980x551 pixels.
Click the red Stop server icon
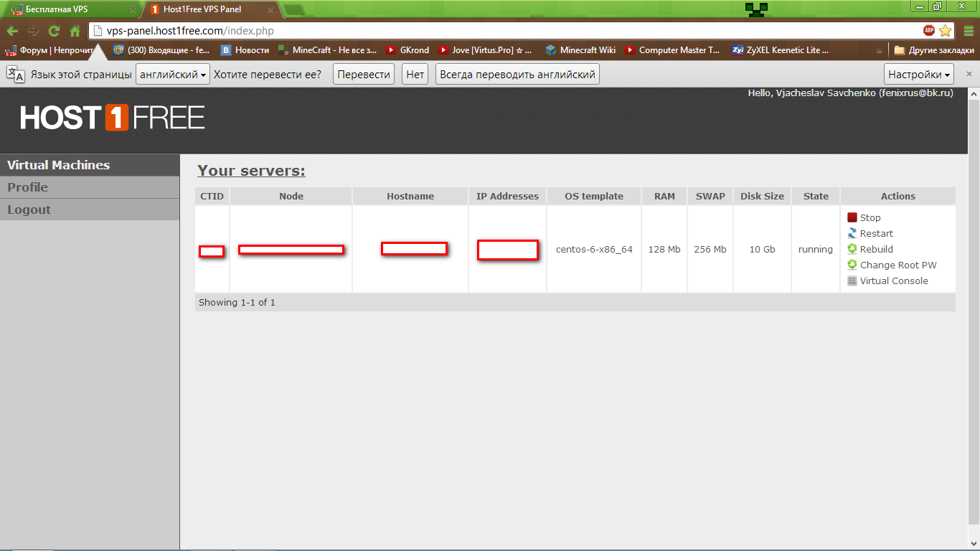pyautogui.click(x=852, y=217)
